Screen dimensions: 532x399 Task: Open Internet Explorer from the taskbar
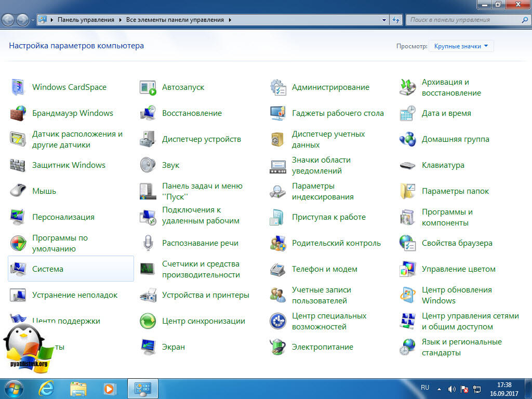(x=47, y=388)
